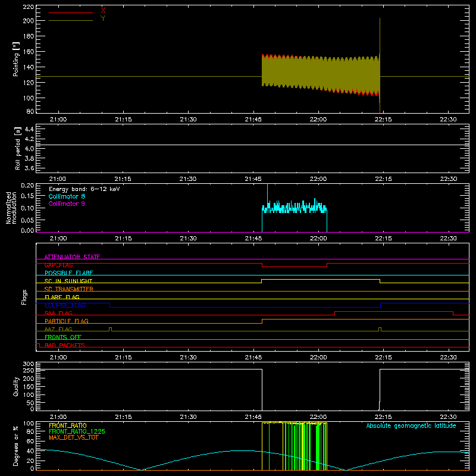The width and height of the screenshot is (476, 476).
Task: Click the FLARE_FLAG label
Action: point(62,297)
